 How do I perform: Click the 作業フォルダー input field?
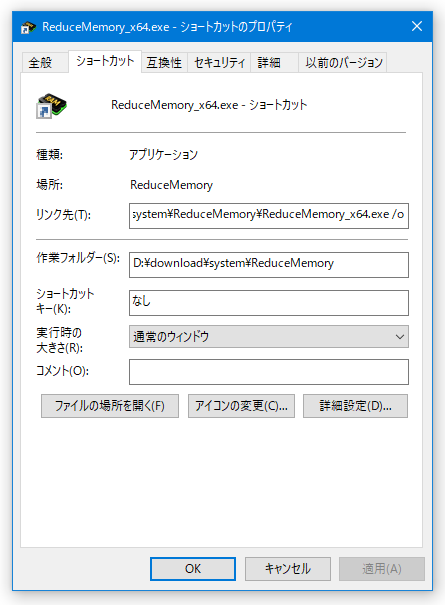[x=269, y=265]
